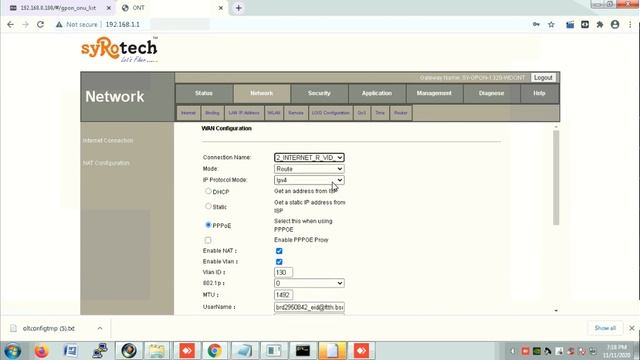This screenshot has width=640, height=360.
Task: Open Chrome profile avatar
Action: pos(615,24)
